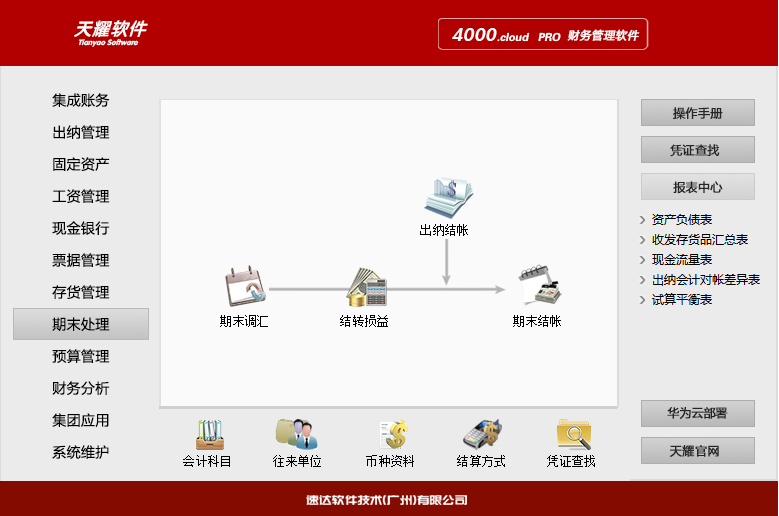Click the 4000.cloud PRO 财务管理软件 banner
The height and width of the screenshot is (516, 779).
pos(543,34)
